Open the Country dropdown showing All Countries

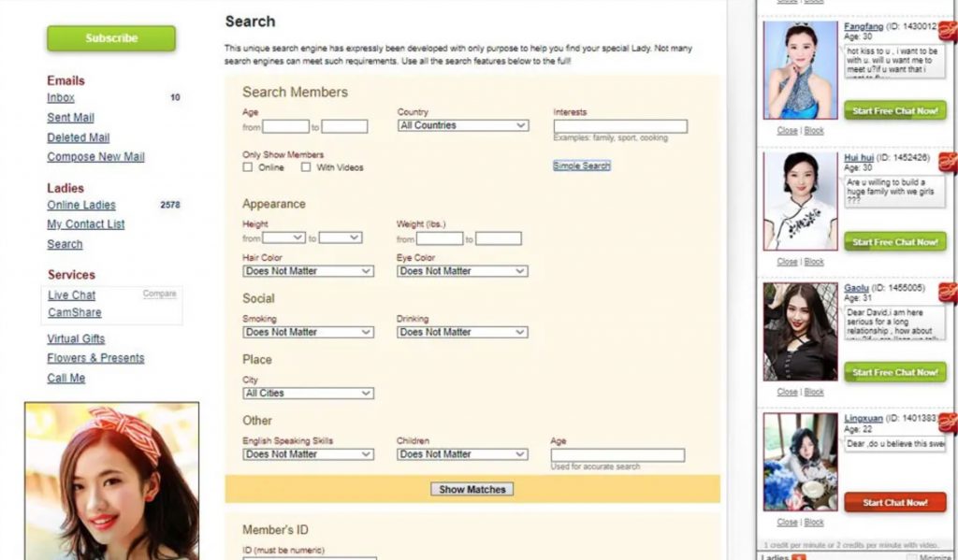click(463, 125)
